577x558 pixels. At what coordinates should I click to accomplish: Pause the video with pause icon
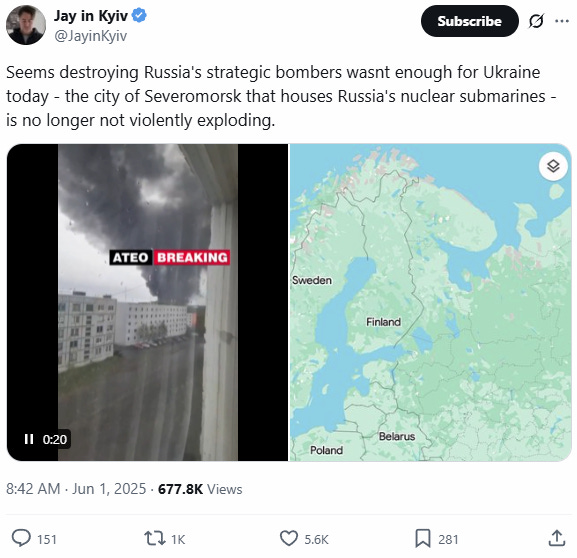(29, 439)
